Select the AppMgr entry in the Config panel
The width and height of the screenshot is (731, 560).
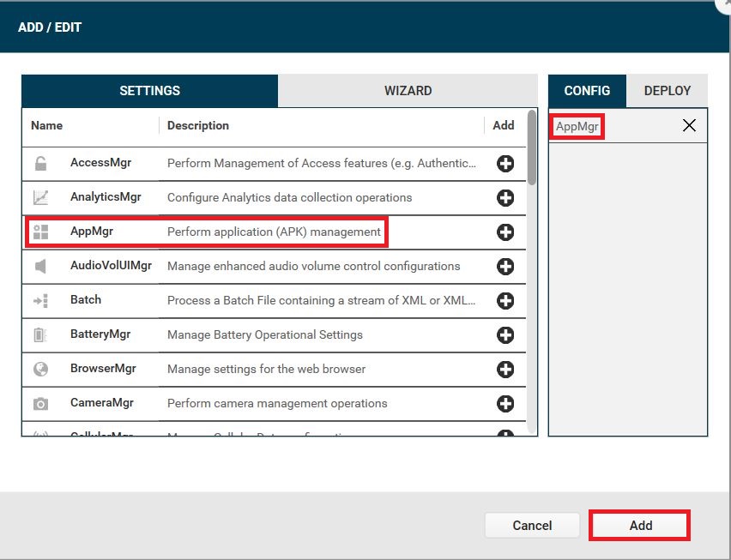(576, 125)
